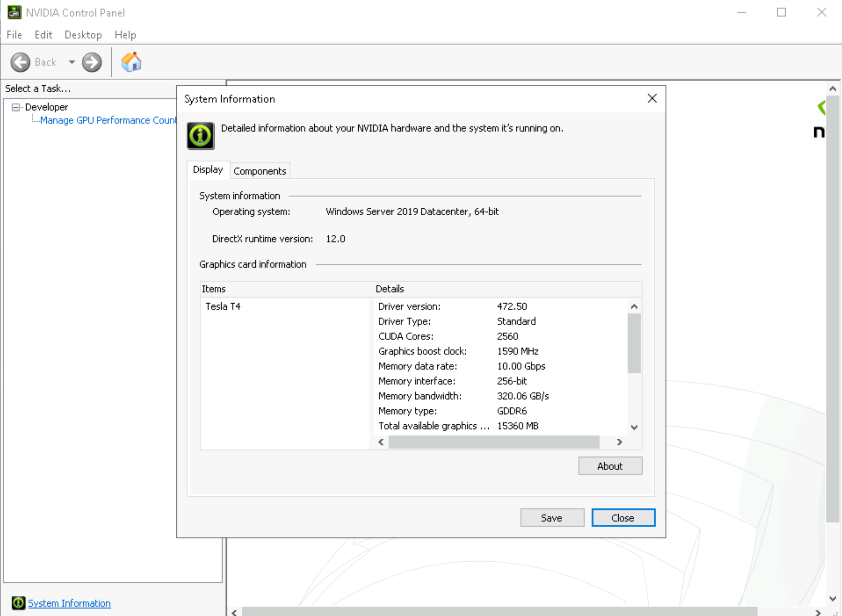
Task: Click Details list scroll left arrow
Action: click(381, 442)
